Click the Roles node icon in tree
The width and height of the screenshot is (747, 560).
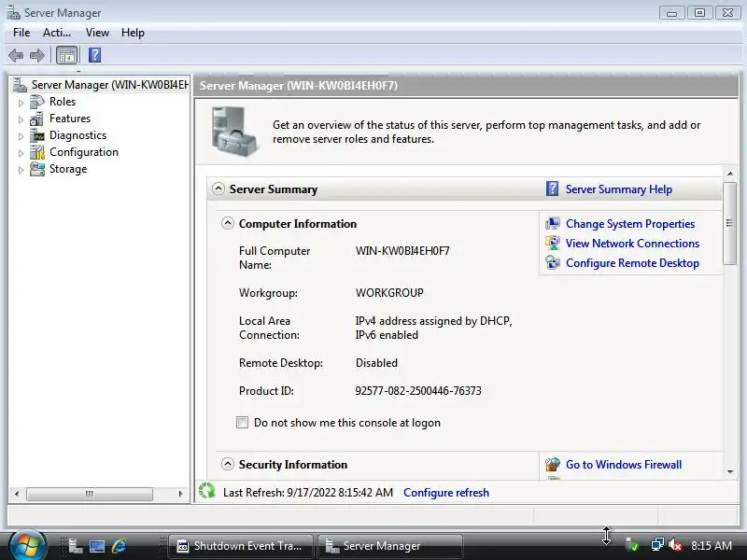tap(36, 102)
